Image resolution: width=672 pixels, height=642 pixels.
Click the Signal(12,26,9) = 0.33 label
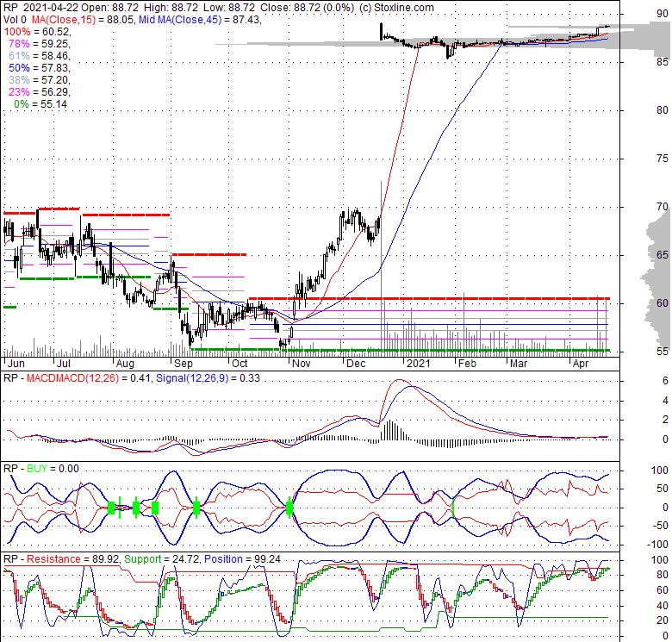(208, 378)
